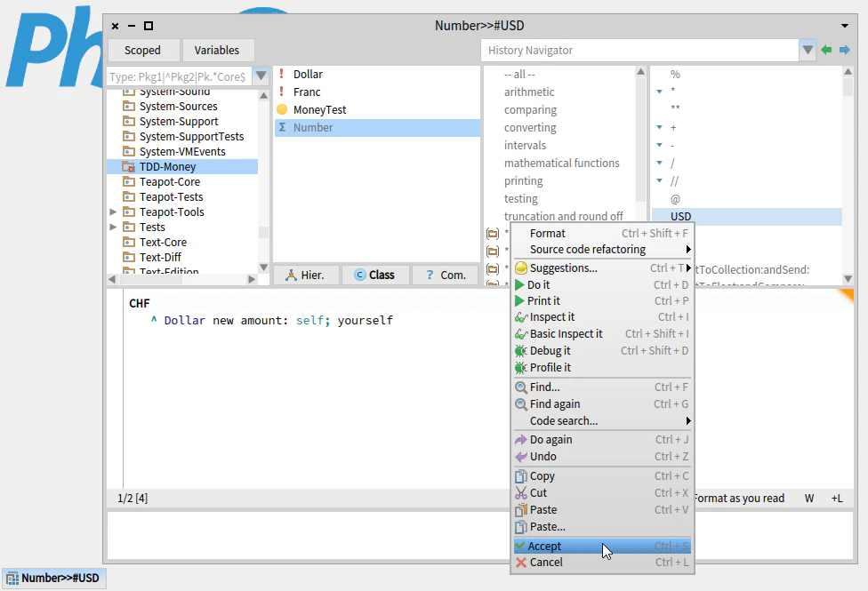Image resolution: width=868 pixels, height=591 pixels.
Task: Click the Find magnifier icon in menu
Action: click(521, 387)
